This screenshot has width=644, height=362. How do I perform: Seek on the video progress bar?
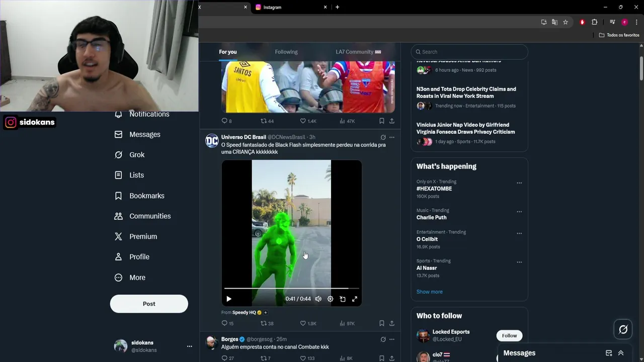tap(291, 289)
